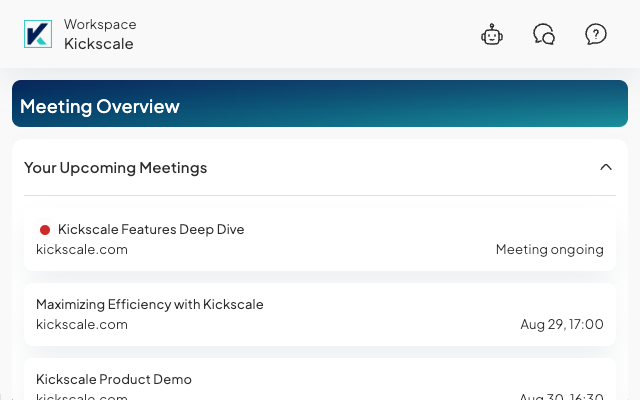
Task: Click the Aug 29, 17:00 date
Action: pyautogui.click(x=562, y=324)
